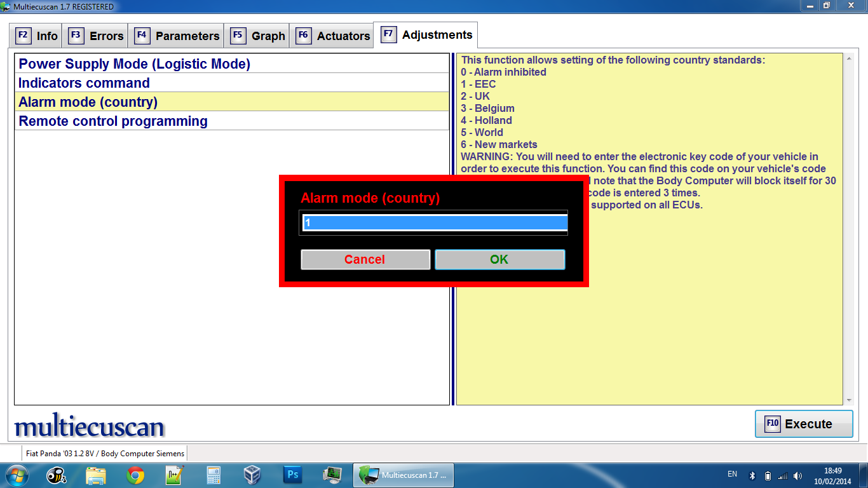Launch VirtualBox from the taskbar

pos(253,475)
